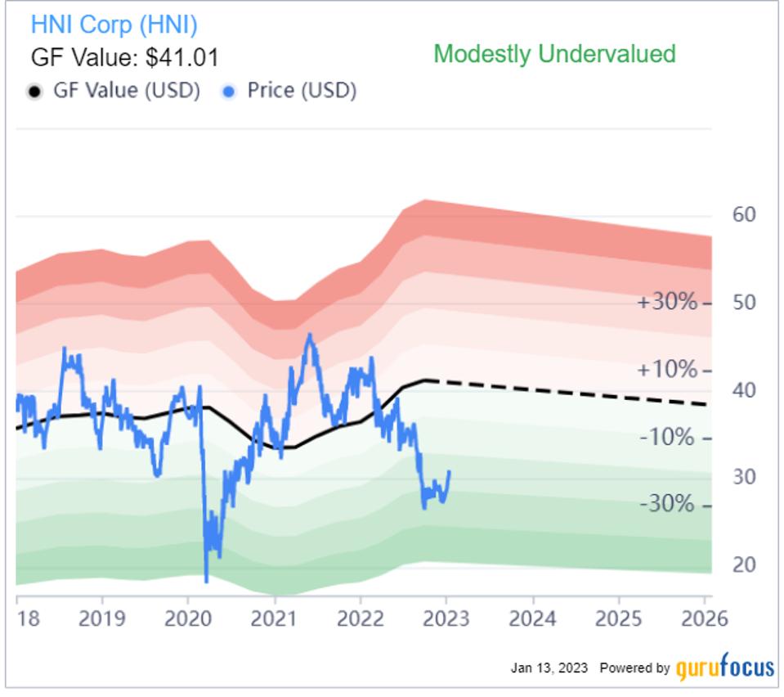Click the HNI Corp (HNI) title link

114,25
